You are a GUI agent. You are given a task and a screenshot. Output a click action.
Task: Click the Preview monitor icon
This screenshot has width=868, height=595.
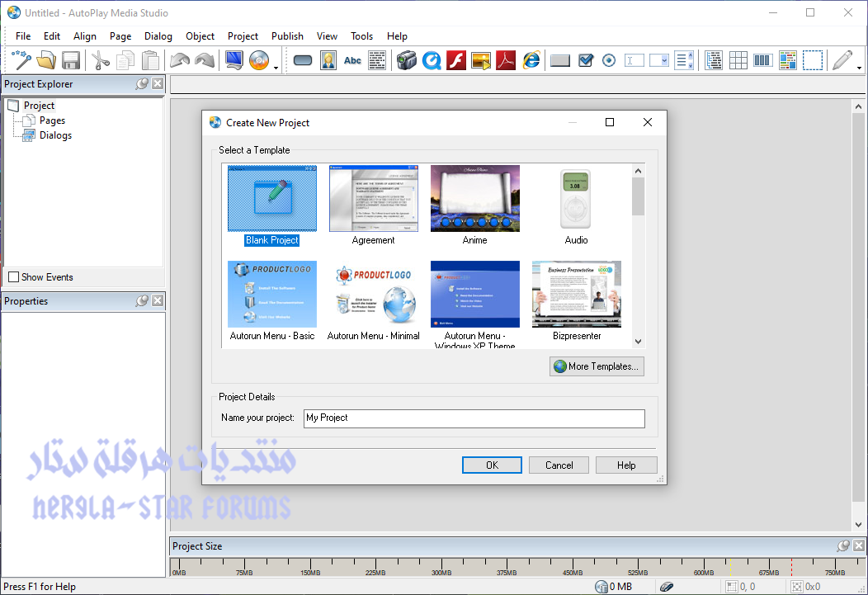[x=234, y=59]
